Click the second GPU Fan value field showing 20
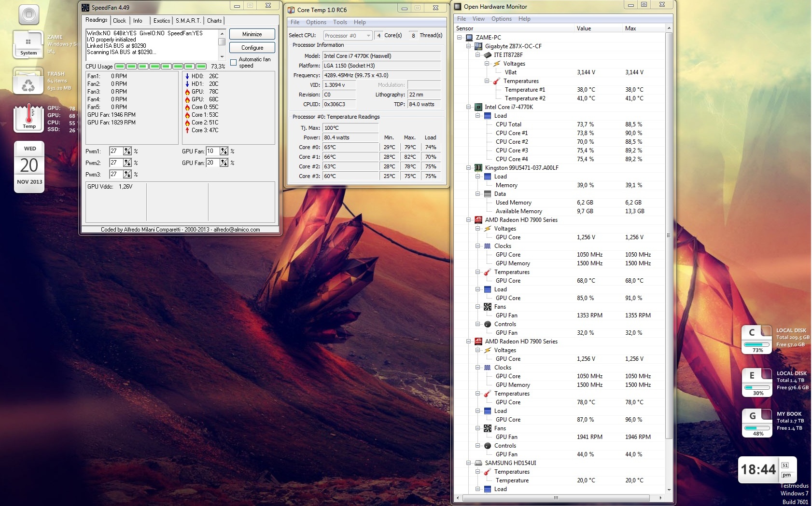This screenshot has height=506, width=812. 213,163
